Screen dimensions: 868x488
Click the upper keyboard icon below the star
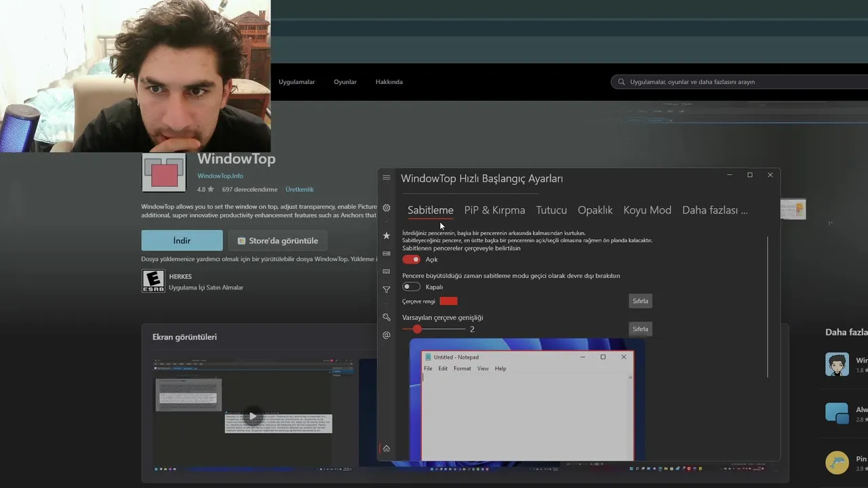pos(387,253)
